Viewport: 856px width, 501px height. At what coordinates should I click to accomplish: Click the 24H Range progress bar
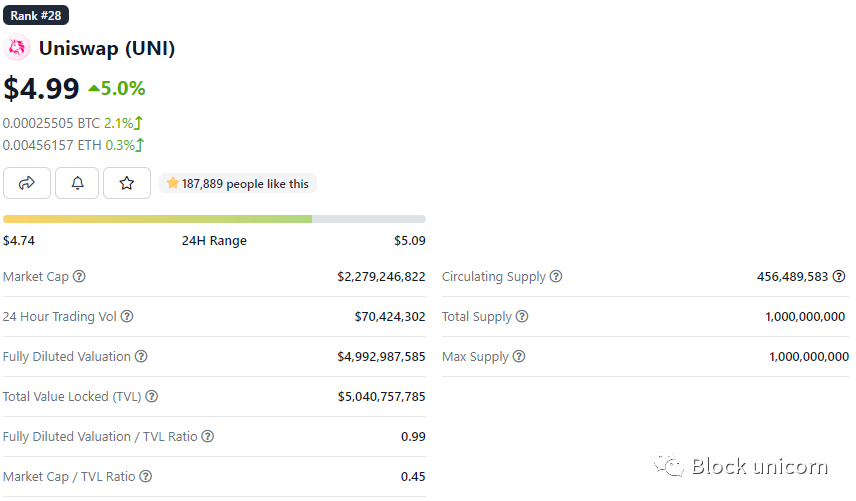[214, 219]
